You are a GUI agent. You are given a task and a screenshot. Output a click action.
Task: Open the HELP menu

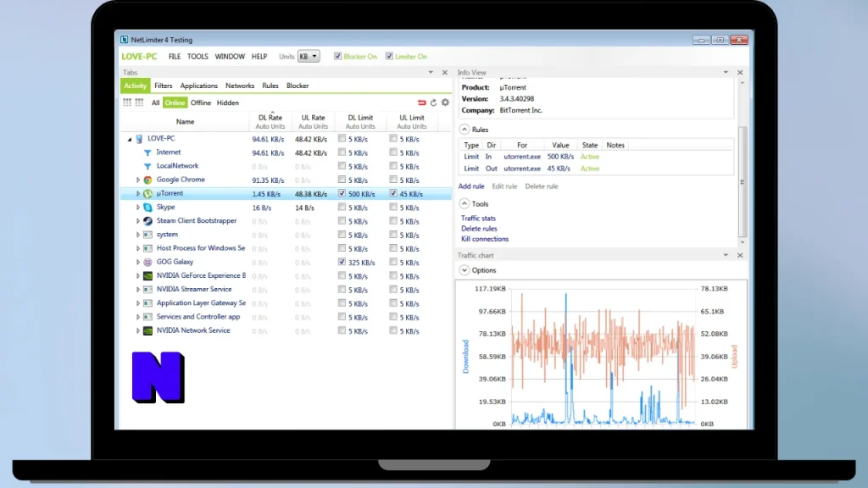(x=259, y=57)
